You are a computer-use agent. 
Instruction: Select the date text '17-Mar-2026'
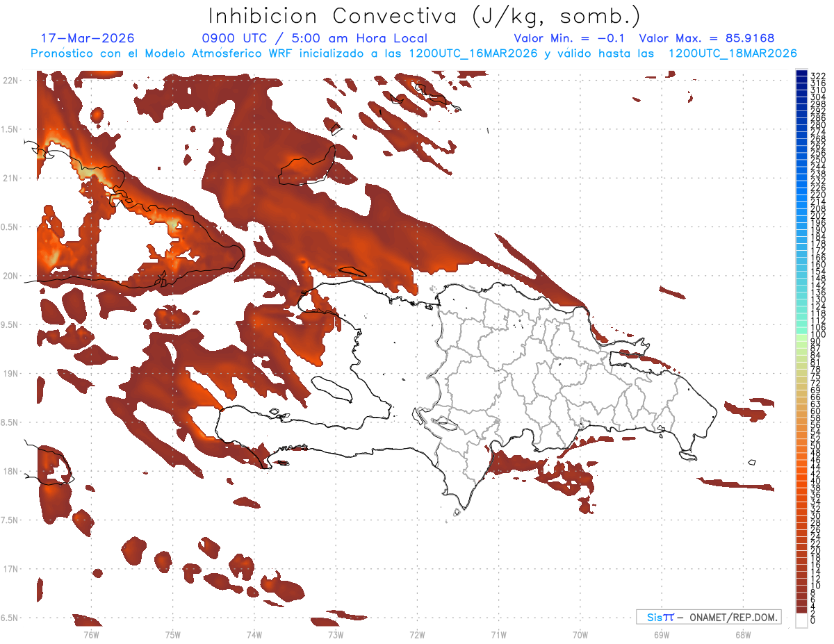pos(88,38)
